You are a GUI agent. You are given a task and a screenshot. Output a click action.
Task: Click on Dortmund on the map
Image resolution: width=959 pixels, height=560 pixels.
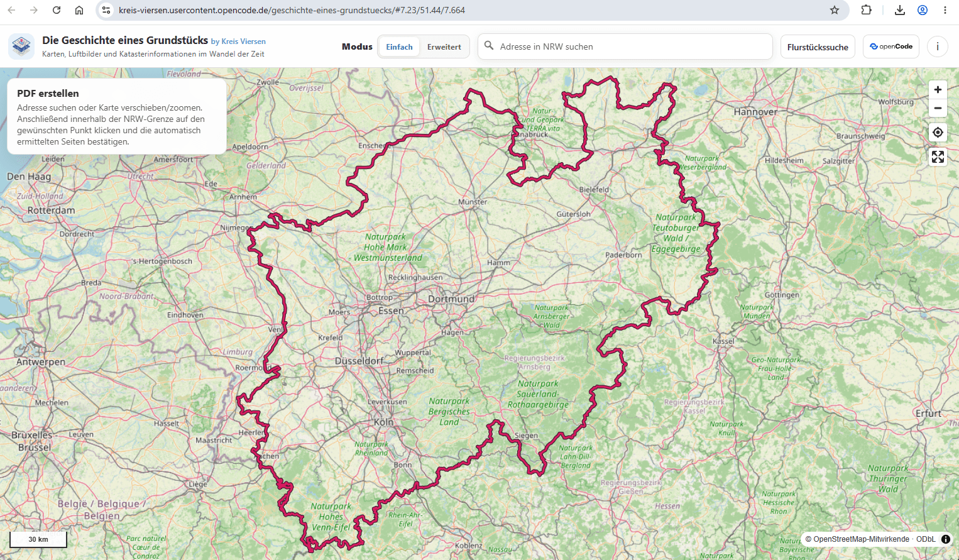[x=451, y=299]
